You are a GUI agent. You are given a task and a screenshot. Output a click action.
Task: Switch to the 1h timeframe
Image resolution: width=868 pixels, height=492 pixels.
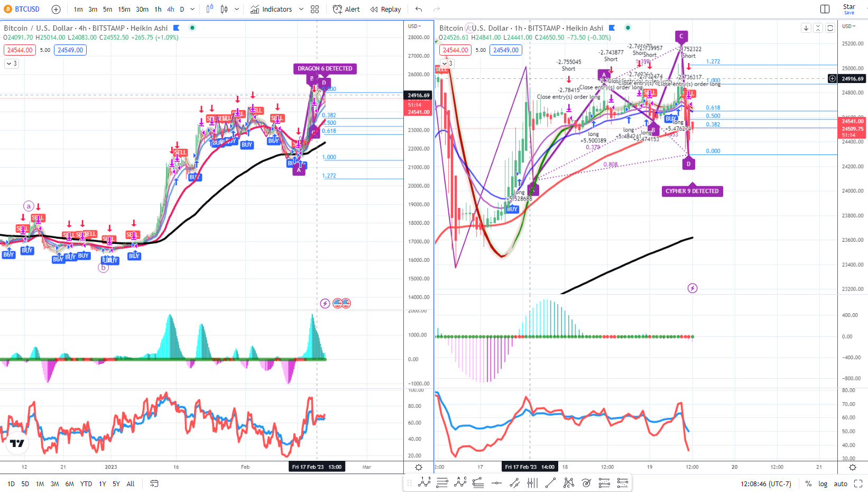(158, 9)
